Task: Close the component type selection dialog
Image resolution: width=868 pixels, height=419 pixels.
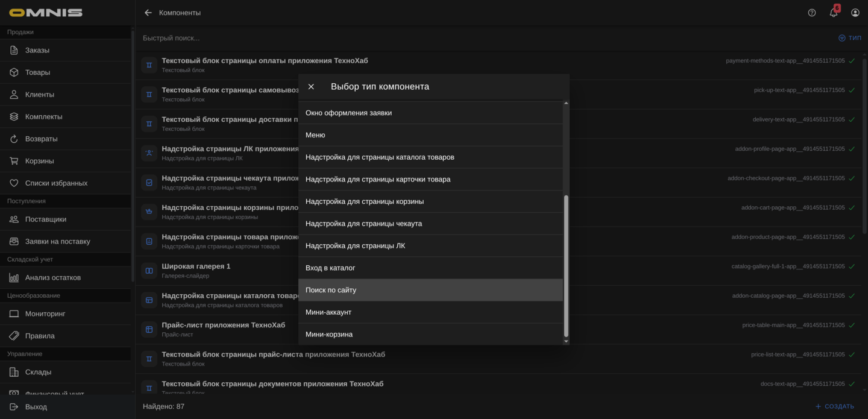Action: point(311,87)
